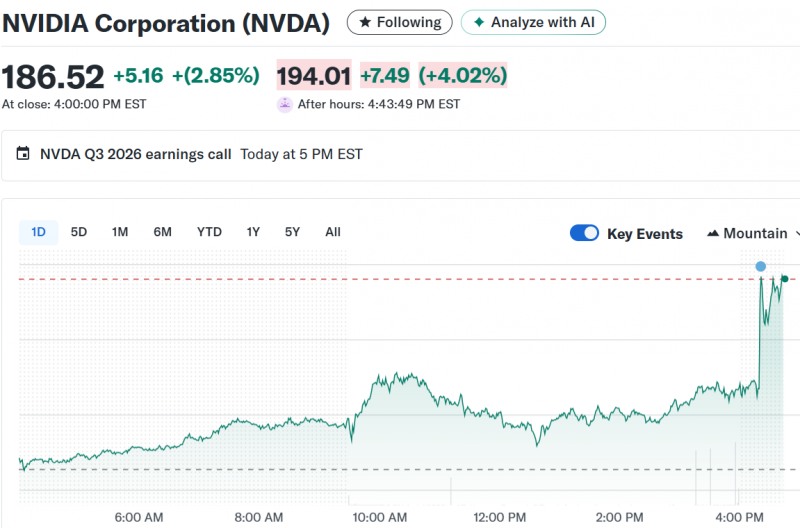The height and width of the screenshot is (528, 800).
Task: Switch to the 5D time range
Action: 79,232
